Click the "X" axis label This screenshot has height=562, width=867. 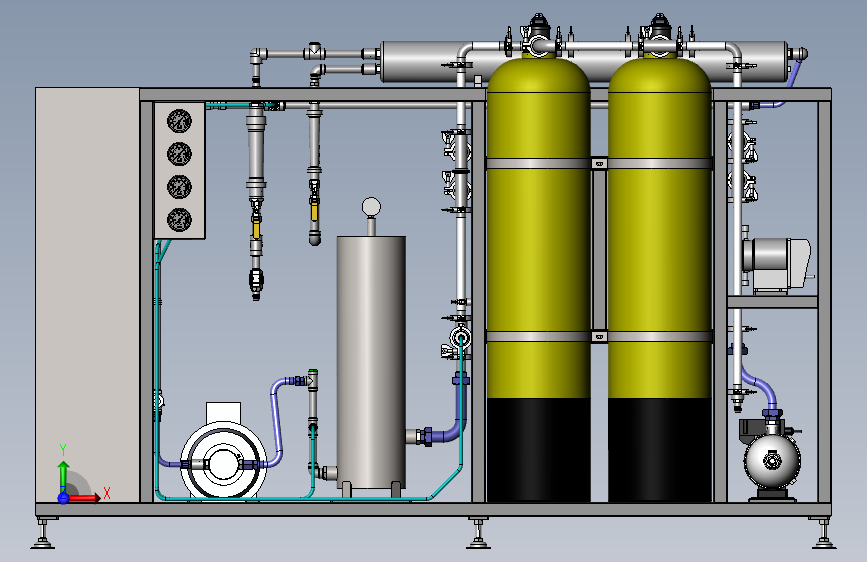pos(107,493)
